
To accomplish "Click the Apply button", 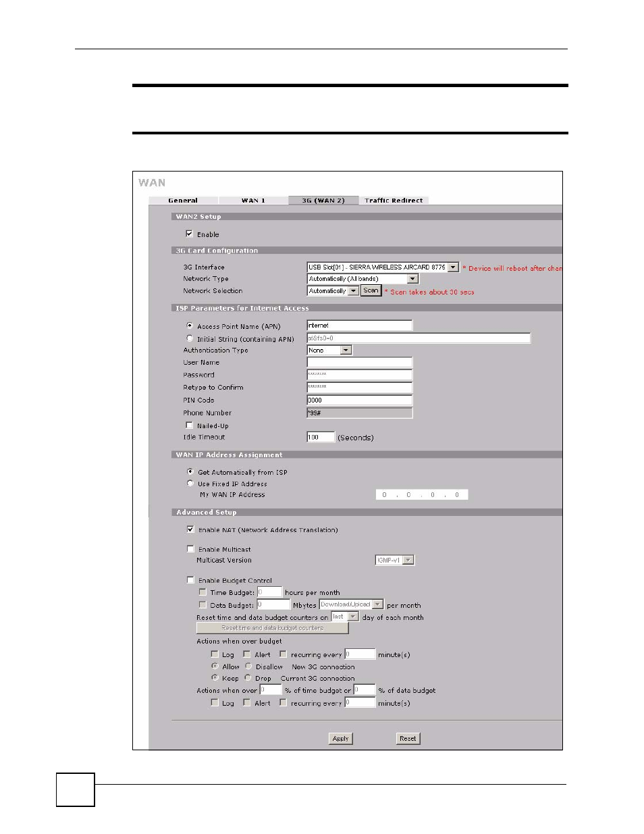I will click(x=341, y=739).
